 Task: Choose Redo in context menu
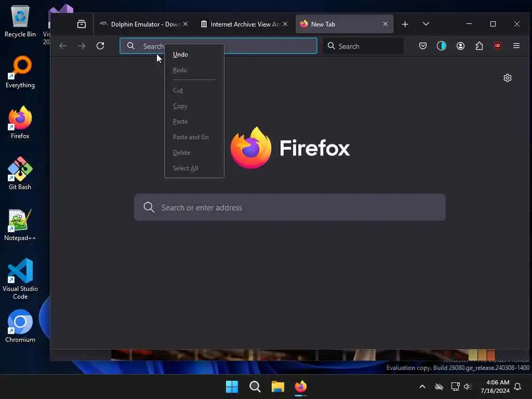[x=194, y=70]
